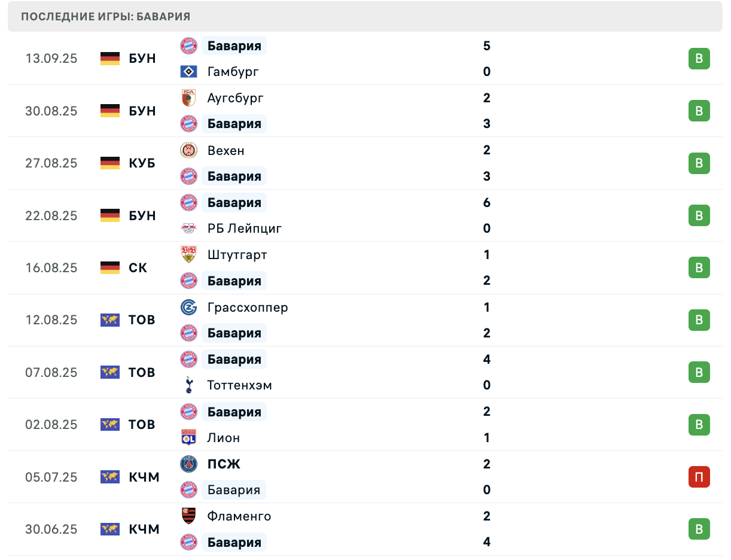Click the Последние игры: Бавария header
731x560 pixels.
point(106,17)
